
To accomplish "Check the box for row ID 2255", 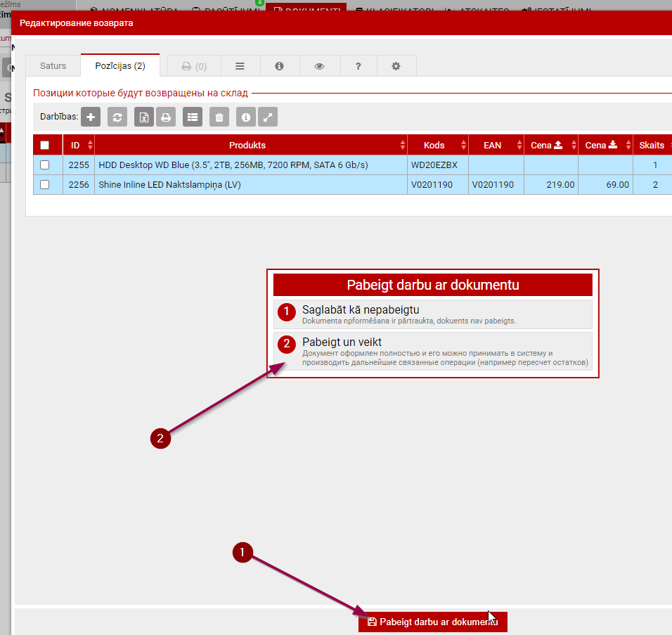I will click(x=45, y=165).
